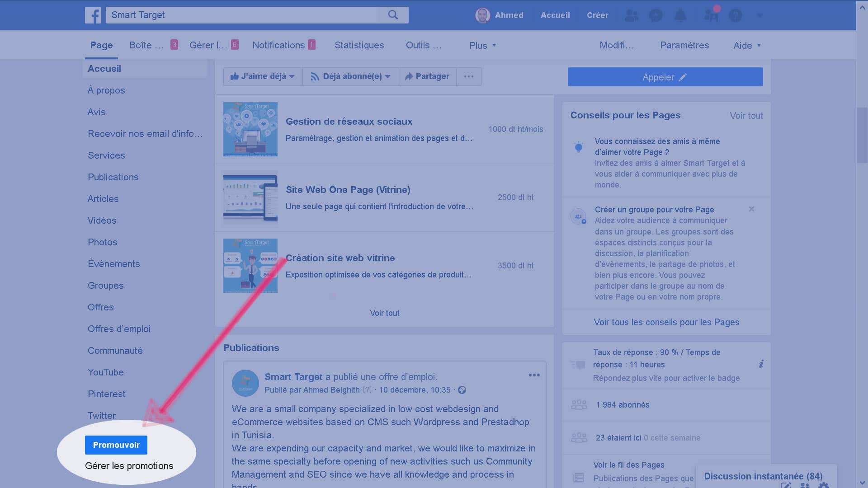Screen dimensions: 868x488
Task: Open Photos in sidebar
Action: (x=102, y=242)
